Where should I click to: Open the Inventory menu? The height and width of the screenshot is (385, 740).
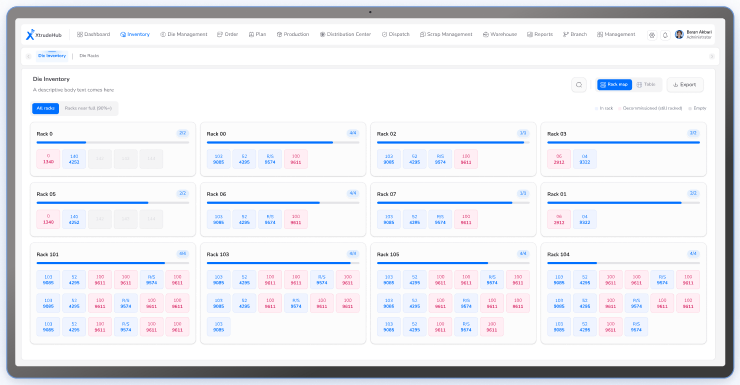tap(135, 34)
